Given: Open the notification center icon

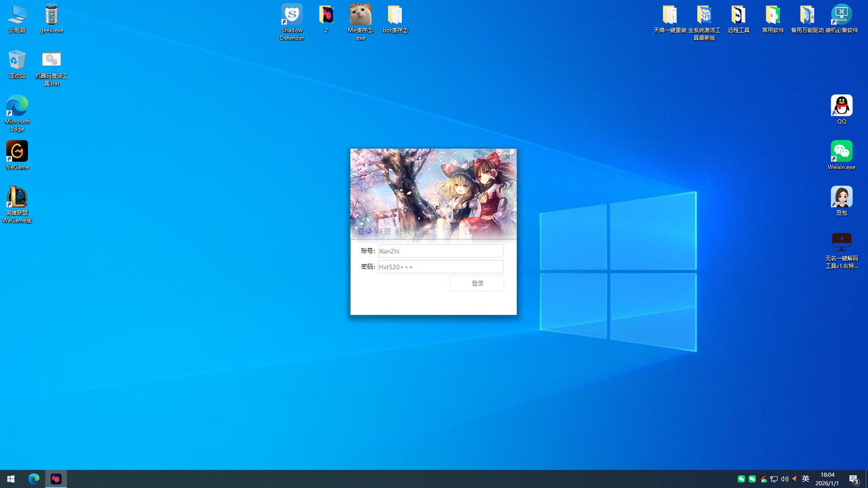Looking at the screenshot, I should pyautogui.click(x=854, y=479).
